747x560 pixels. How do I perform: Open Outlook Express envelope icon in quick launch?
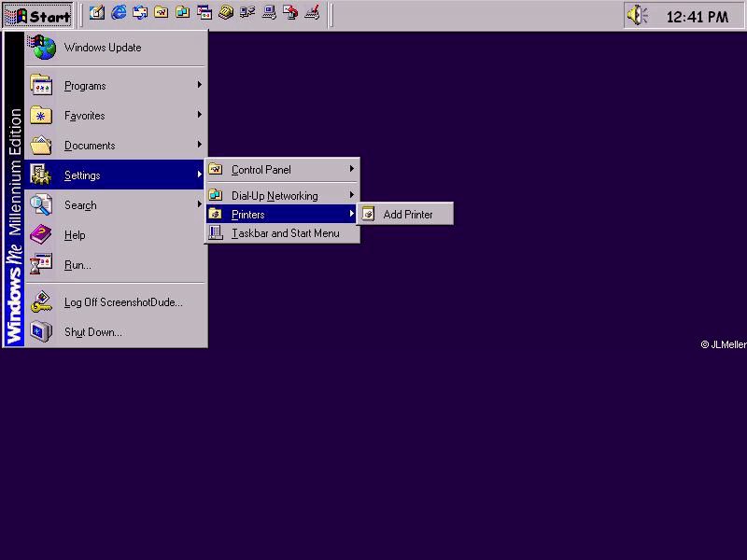click(x=140, y=13)
